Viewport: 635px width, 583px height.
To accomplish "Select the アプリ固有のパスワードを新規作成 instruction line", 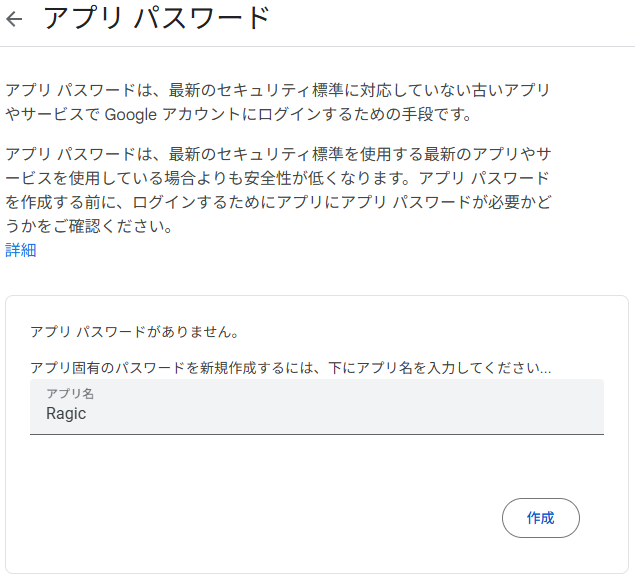I will pos(290,368).
